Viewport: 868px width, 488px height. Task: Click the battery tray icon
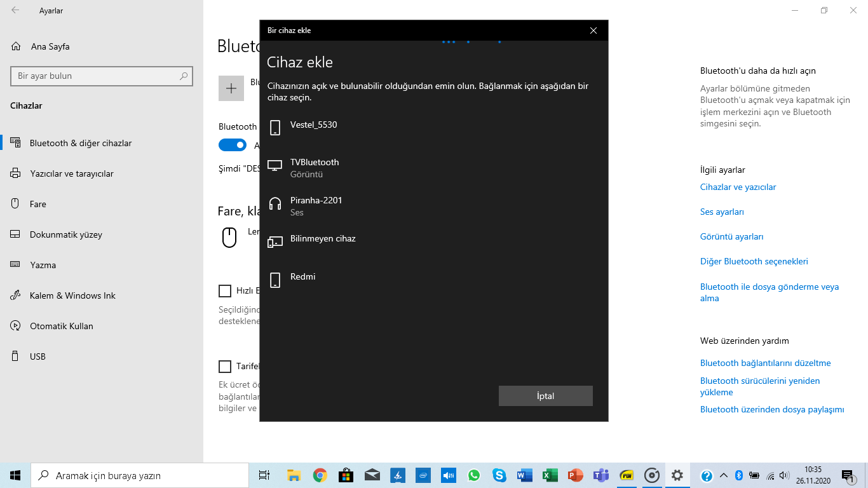[755, 475]
